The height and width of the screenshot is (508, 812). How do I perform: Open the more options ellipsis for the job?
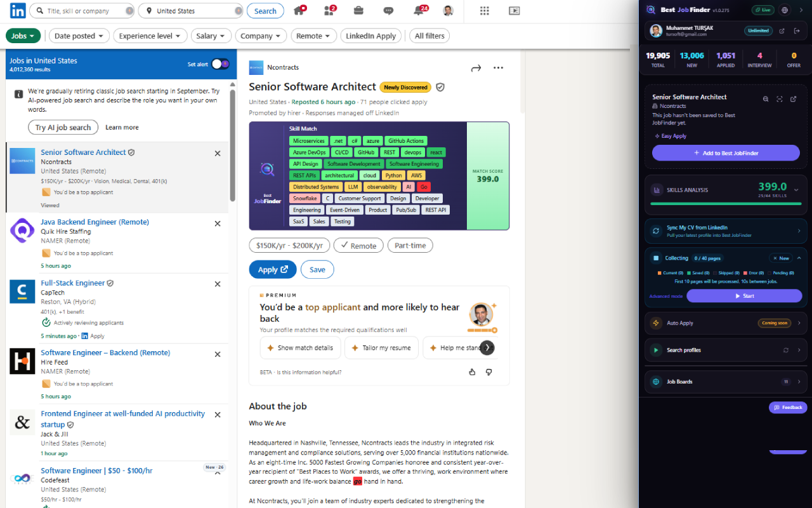[499, 68]
